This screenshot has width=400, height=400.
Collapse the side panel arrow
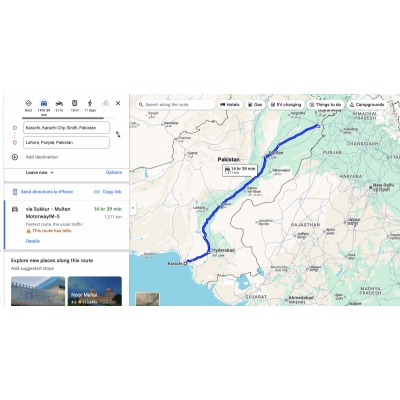(x=133, y=208)
